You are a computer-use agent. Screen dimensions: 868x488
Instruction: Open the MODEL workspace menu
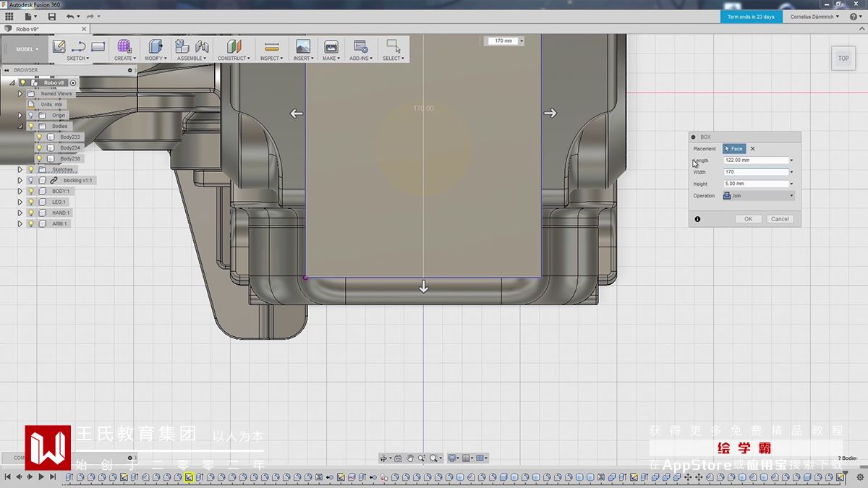point(27,49)
